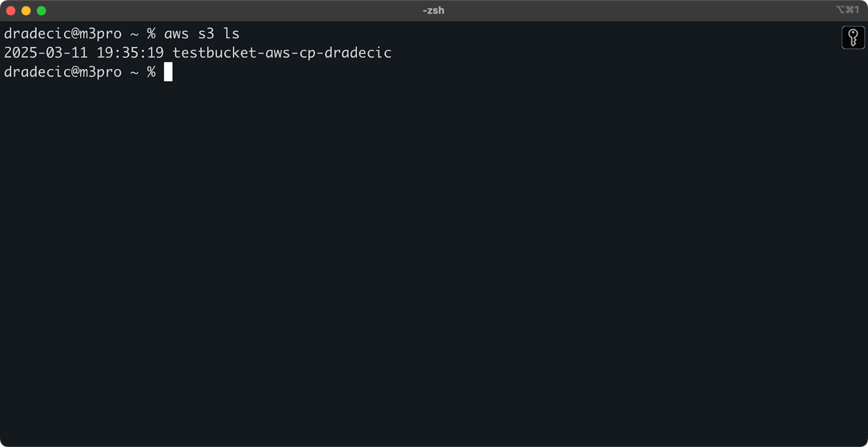Image resolution: width=868 pixels, height=447 pixels.
Task: Click the % symbol on the last prompt
Action: (x=151, y=72)
